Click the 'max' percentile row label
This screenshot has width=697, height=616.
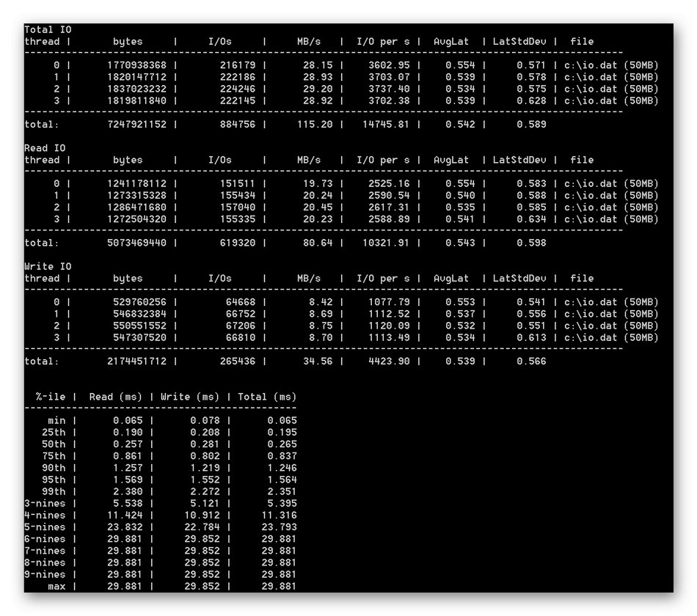[56, 587]
